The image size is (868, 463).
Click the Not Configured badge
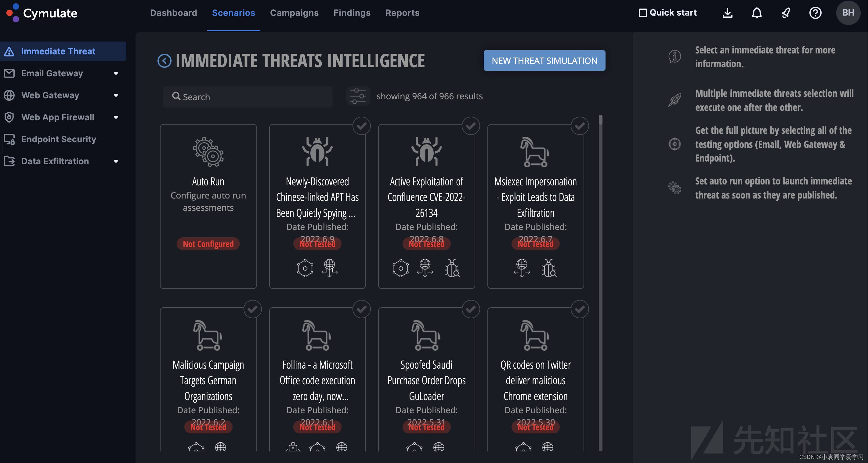pos(208,244)
